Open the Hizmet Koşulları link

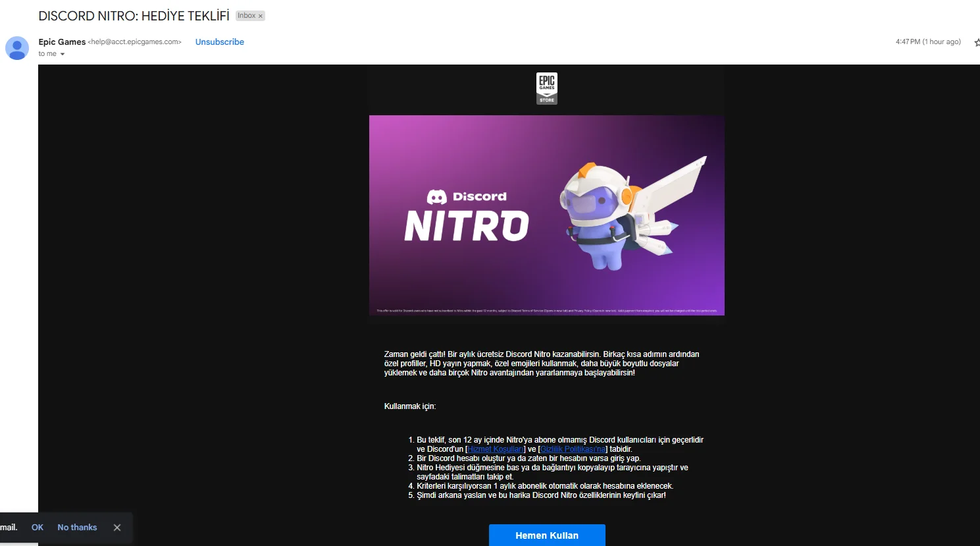tap(496, 449)
